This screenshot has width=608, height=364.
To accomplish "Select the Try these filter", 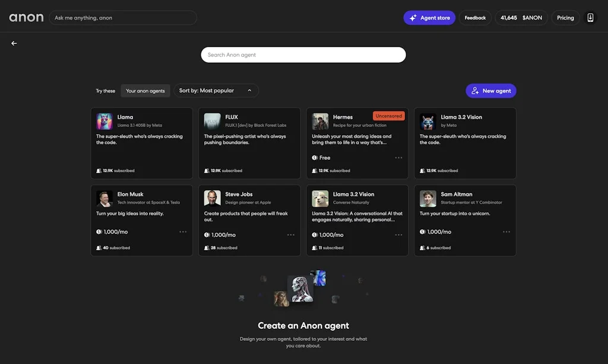I will (x=104, y=90).
